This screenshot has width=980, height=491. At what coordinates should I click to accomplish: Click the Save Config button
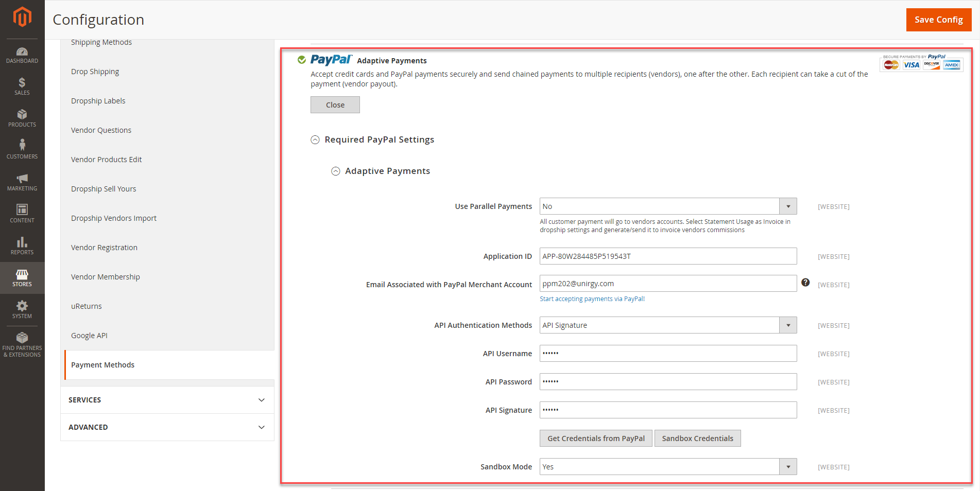pyautogui.click(x=939, y=20)
